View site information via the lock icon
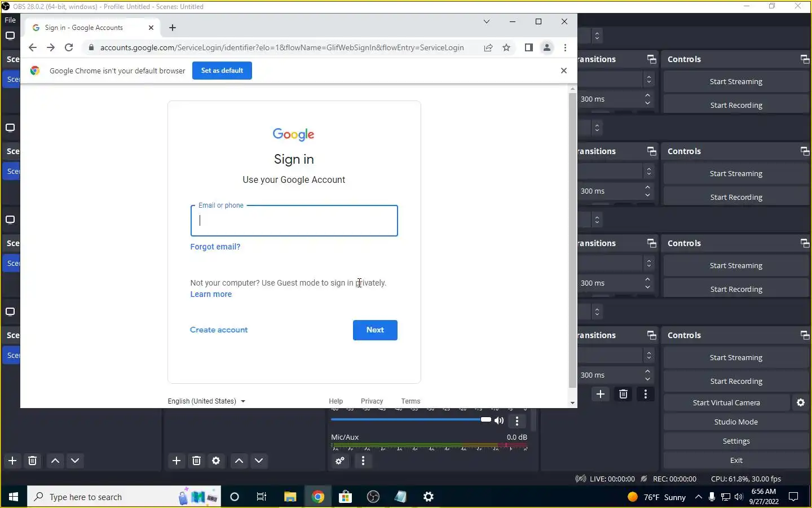812x508 pixels. (x=91, y=47)
